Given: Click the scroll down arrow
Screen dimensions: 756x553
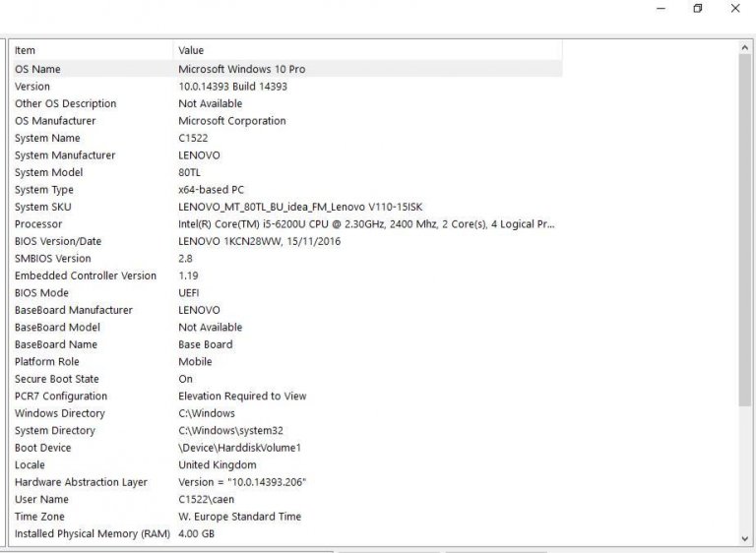Looking at the screenshot, I should [745, 537].
